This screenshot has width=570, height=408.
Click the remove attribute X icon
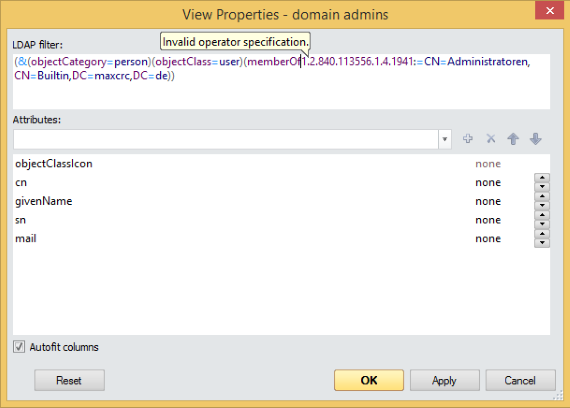pyautogui.click(x=491, y=139)
